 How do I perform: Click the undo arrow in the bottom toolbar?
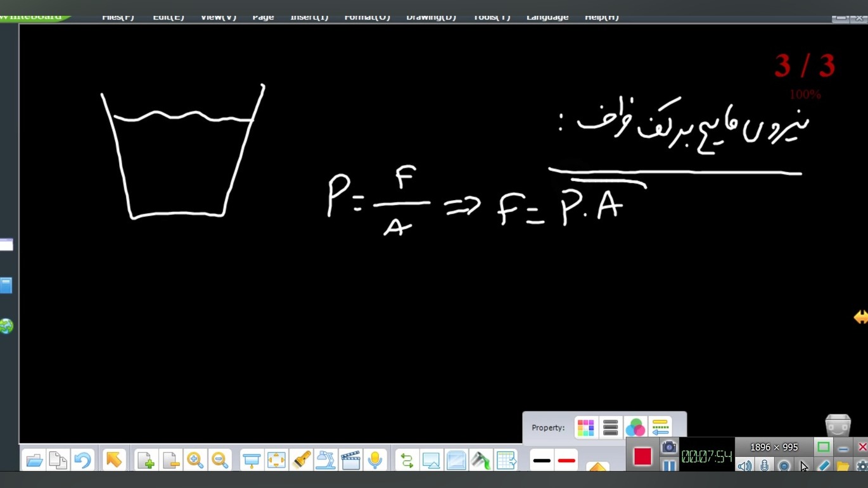(82, 460)
